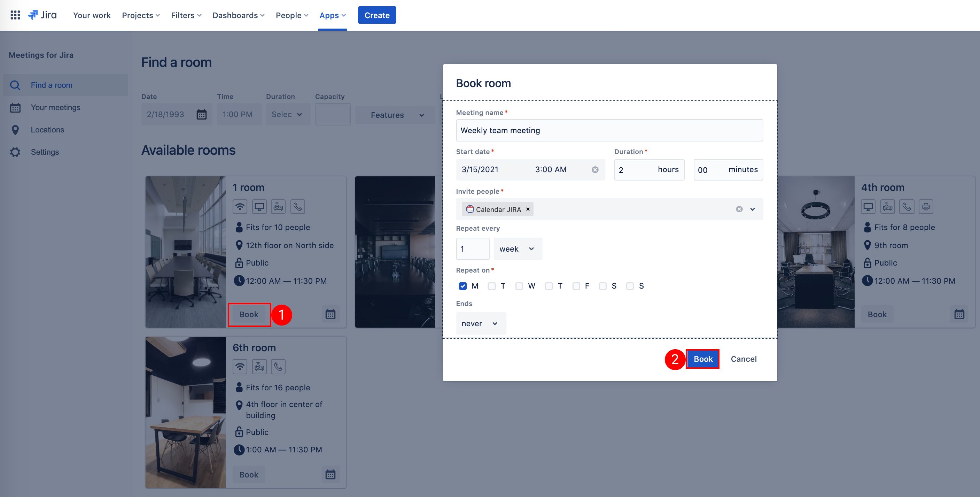Click the Your meetings calendar icon
Image resolution: width=980 pixels, height=497 pixels.
tap(15, 108)
